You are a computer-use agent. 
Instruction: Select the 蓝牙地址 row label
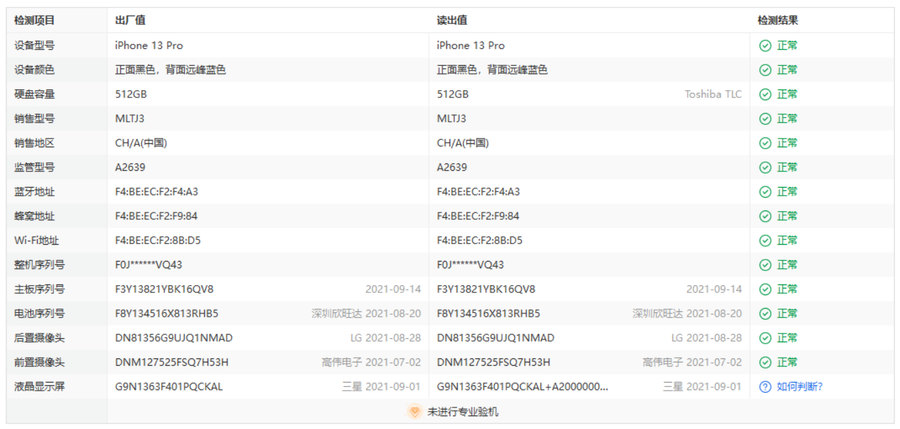tap(34, 192)
